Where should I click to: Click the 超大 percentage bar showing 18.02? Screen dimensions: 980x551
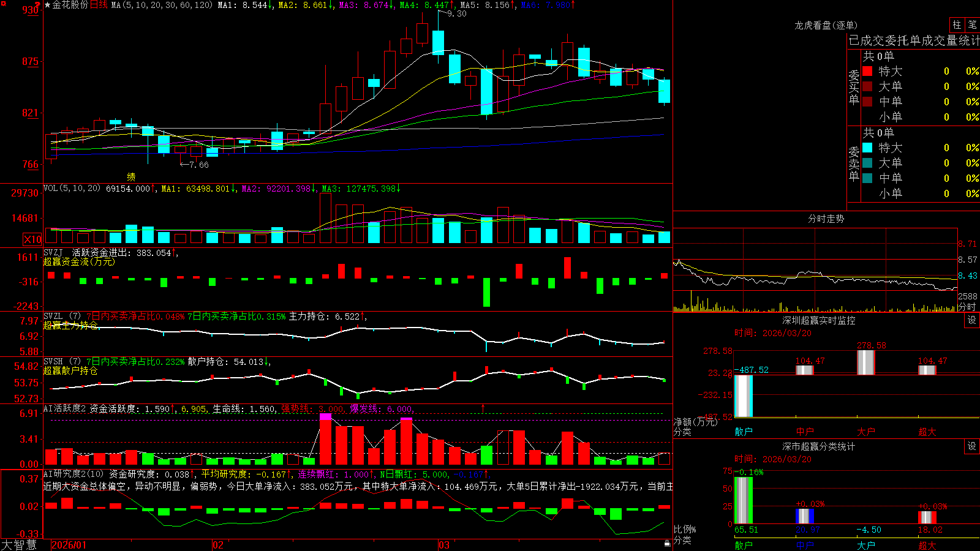[927, 517]
